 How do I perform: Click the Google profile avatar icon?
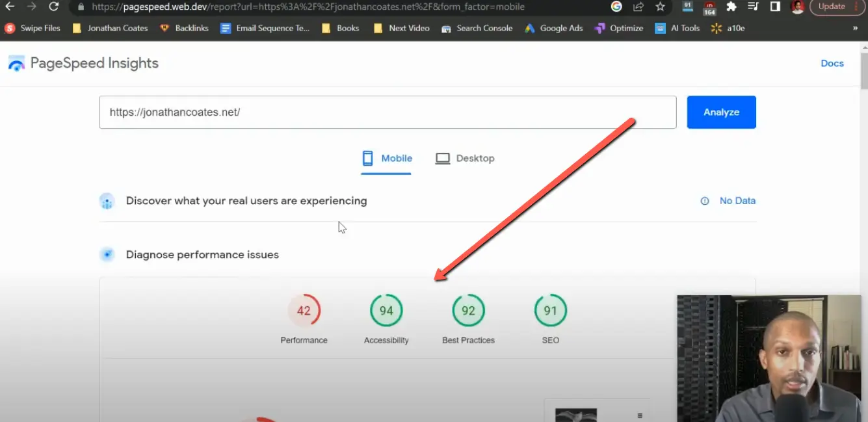797,7
